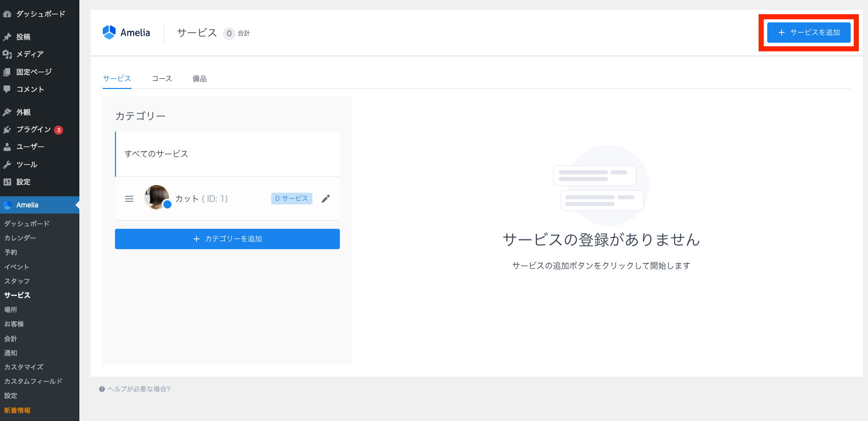Open メディア in the WordPress sidebar
Viewport: 868px width, 421px height.
pos(30,54)
